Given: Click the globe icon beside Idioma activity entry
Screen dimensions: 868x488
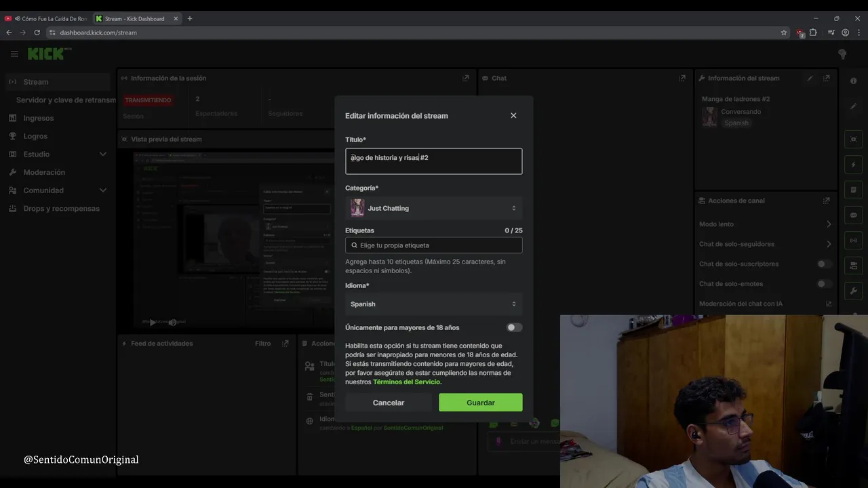Looking at the screenshot, I should [309, 421].
